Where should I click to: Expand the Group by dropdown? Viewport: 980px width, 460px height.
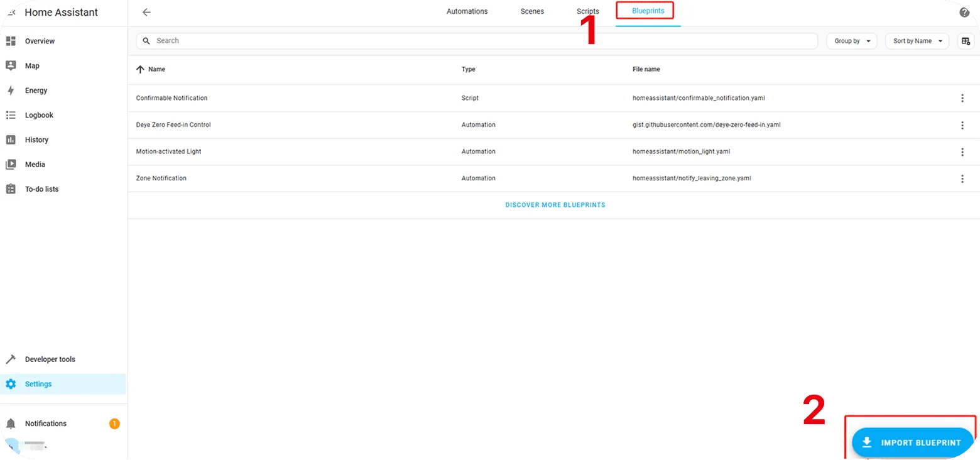[x=851, y=41]
